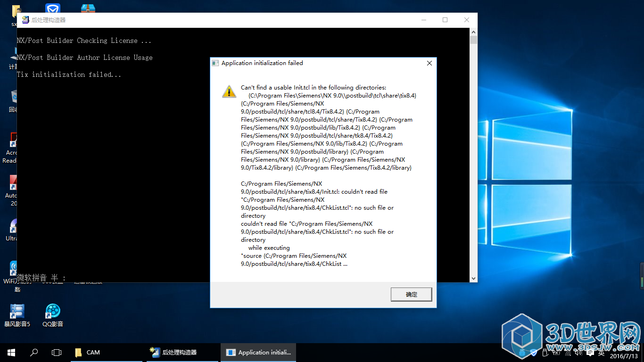Screen dimensions: 644x362
Task: Maximize the 后处理构造器 console window
Action: click(x=445, y=20)
